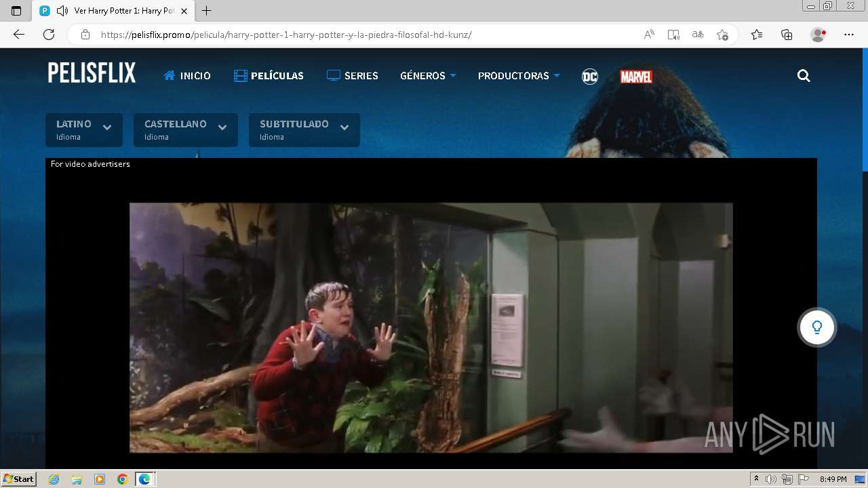Launch Internet Explorer from taskbar

(54, 479)
